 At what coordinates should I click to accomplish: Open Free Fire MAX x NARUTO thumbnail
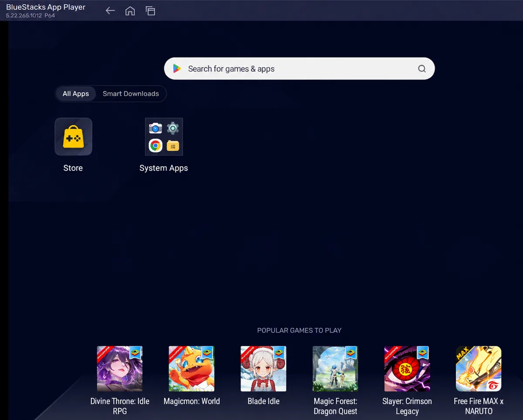[479, 369]
